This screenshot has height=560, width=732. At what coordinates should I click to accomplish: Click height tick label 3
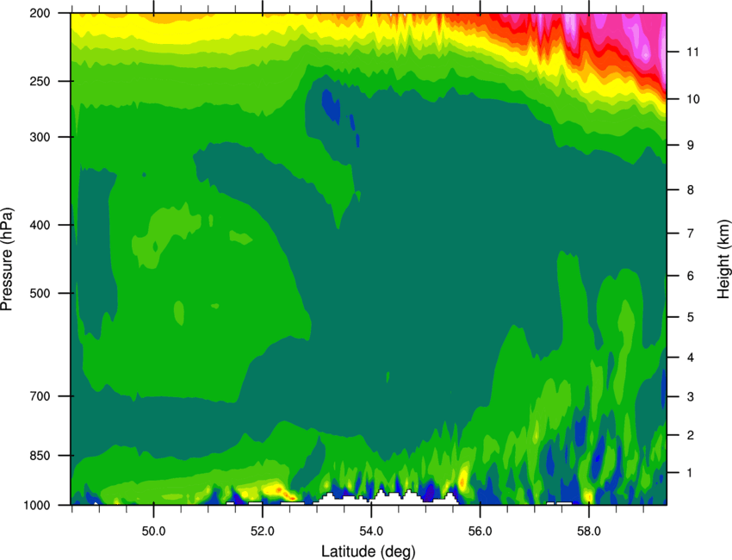point(690,396)
